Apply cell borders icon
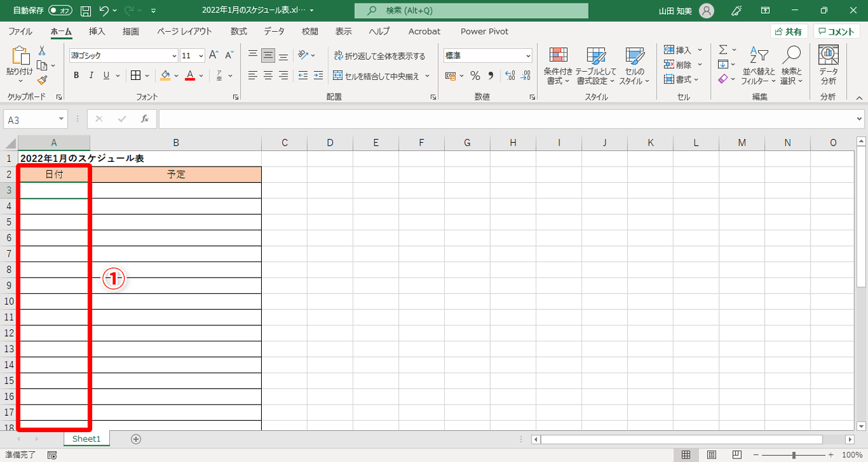Viewport: 868px width, 462px height. (136, 75)
